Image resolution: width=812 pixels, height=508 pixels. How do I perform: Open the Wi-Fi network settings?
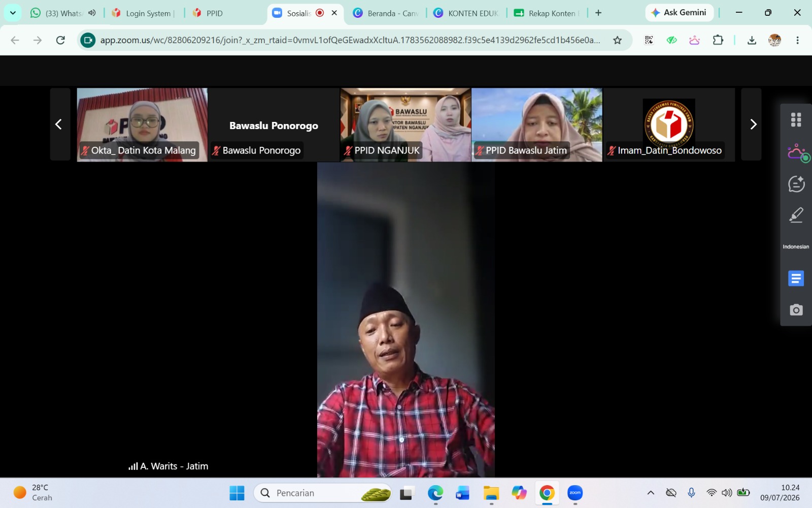click(712, 493)
